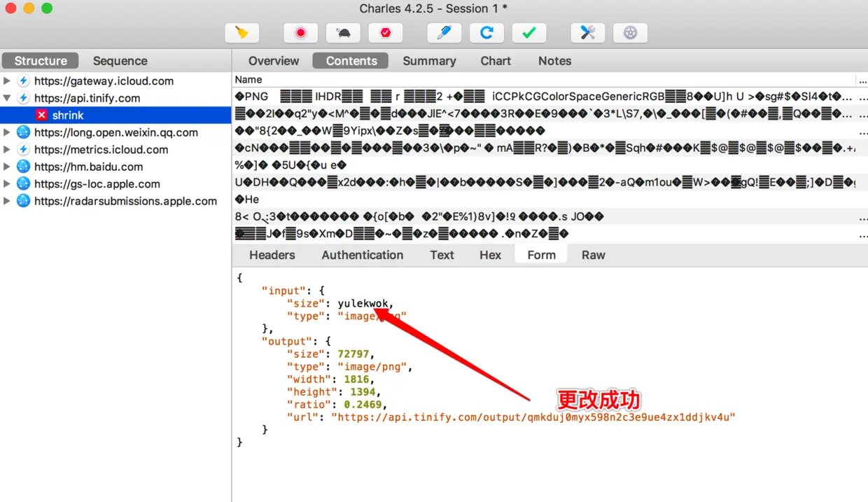This screenshot has height=502, width=868.
Task: Click the globe icon for long.open.weixin.qq.com
Action: (x=23, y=132)
